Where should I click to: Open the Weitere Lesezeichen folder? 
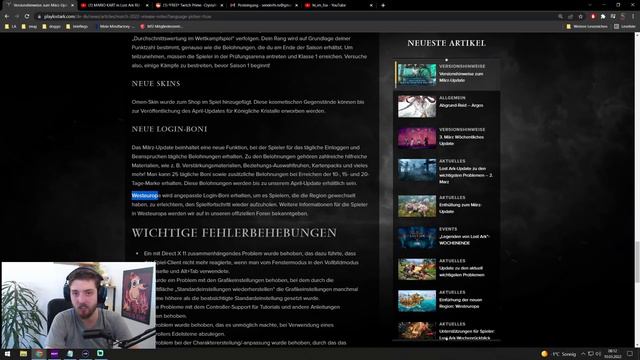tap(587, 26)
